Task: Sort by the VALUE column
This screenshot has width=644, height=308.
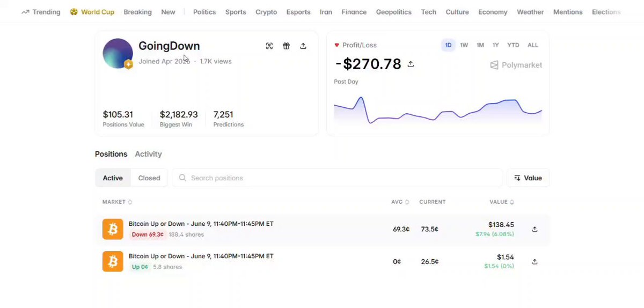Action: click(x=502, y=202)
